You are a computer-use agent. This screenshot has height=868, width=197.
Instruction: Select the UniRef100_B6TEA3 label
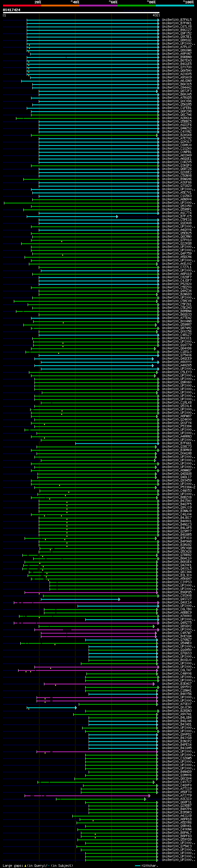[x=177, y=60]
